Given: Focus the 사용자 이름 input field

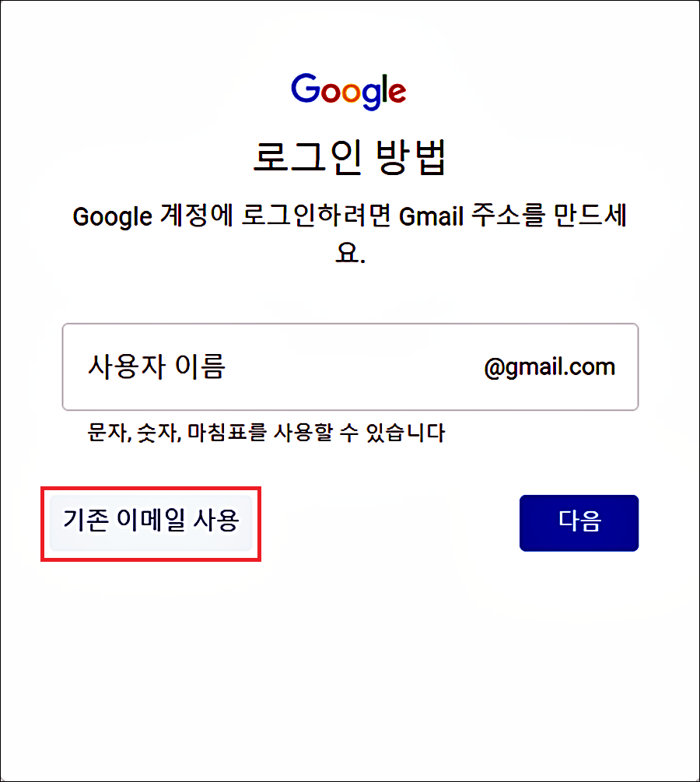Looking at the screenshot, I should pyautogui.click(x=350, y=367).
